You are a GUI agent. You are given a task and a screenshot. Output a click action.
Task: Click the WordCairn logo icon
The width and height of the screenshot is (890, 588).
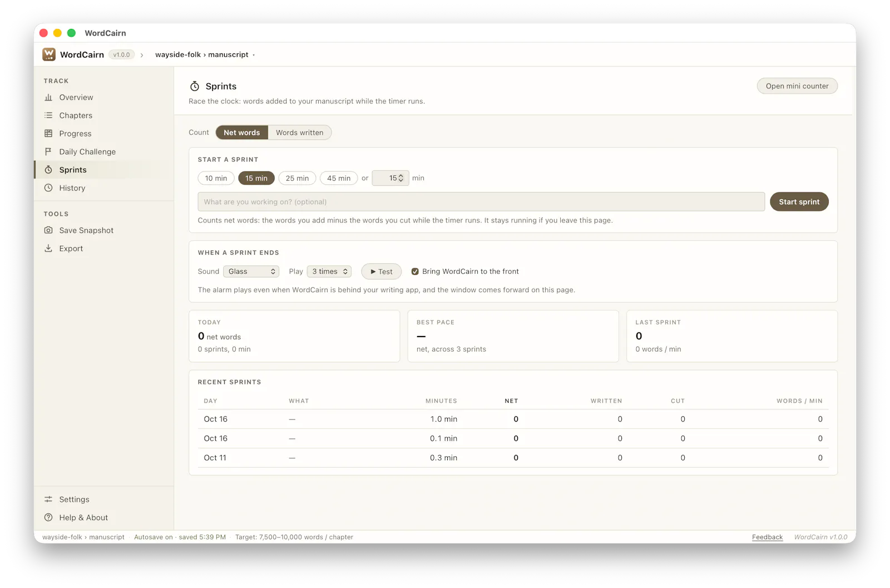tap(49, 54)
